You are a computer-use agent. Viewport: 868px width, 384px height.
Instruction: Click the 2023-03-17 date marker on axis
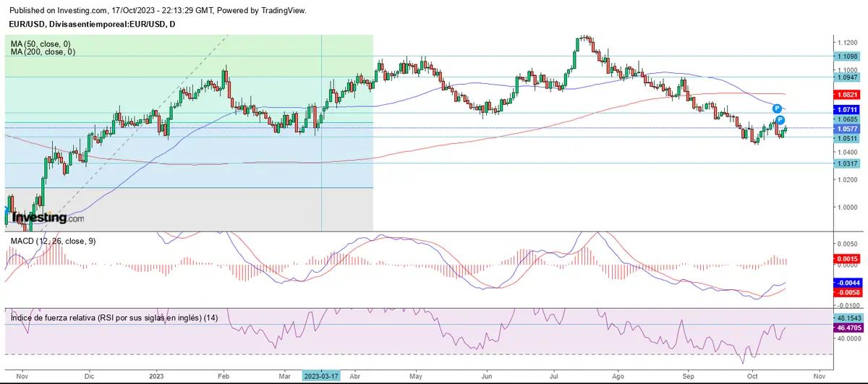pyautogui.click(x=321, y=376)
